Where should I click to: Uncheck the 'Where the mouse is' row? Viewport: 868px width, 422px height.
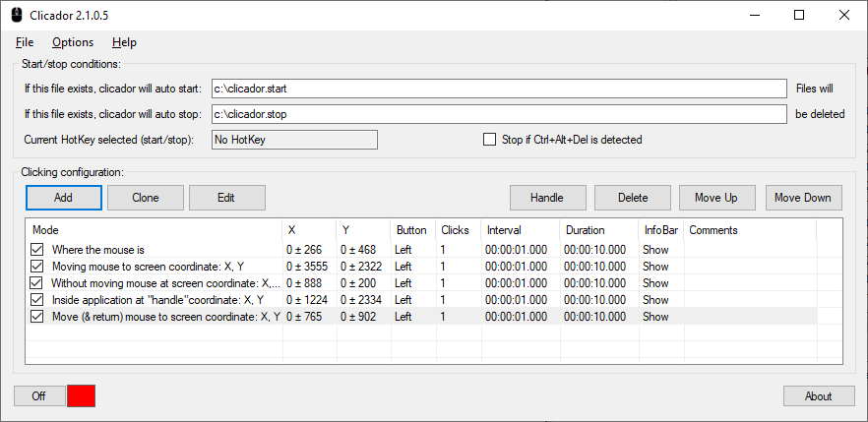[x=37, y=250]
